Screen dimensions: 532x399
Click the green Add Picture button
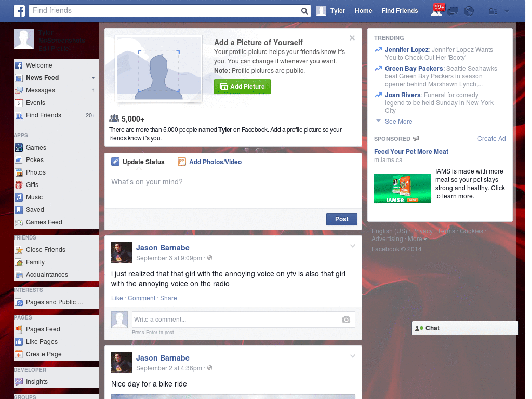242,87
